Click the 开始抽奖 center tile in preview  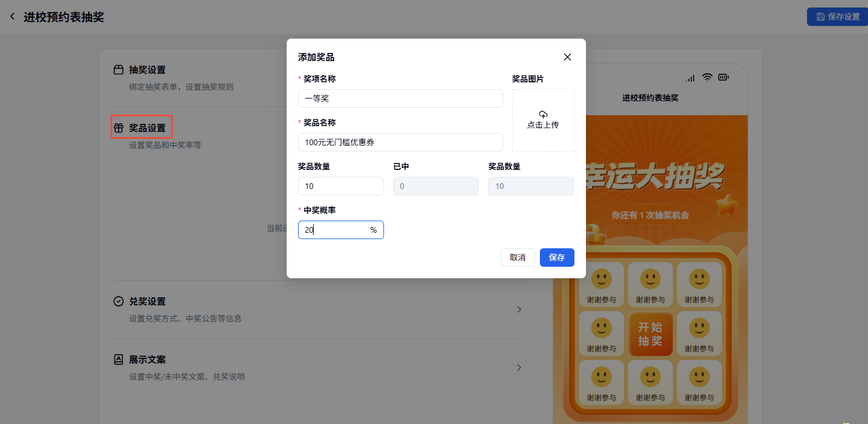pos(650,334)
